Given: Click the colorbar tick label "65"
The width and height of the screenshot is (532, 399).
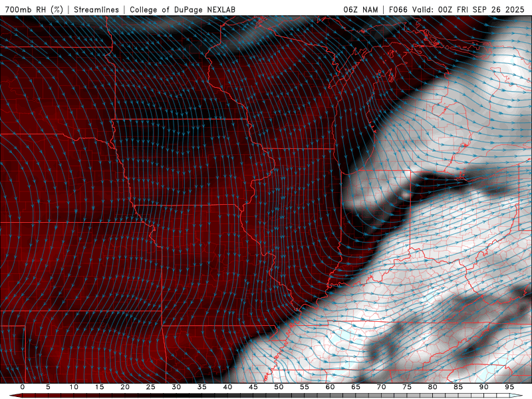Looking at the screenshot, I should coord(356,387).
